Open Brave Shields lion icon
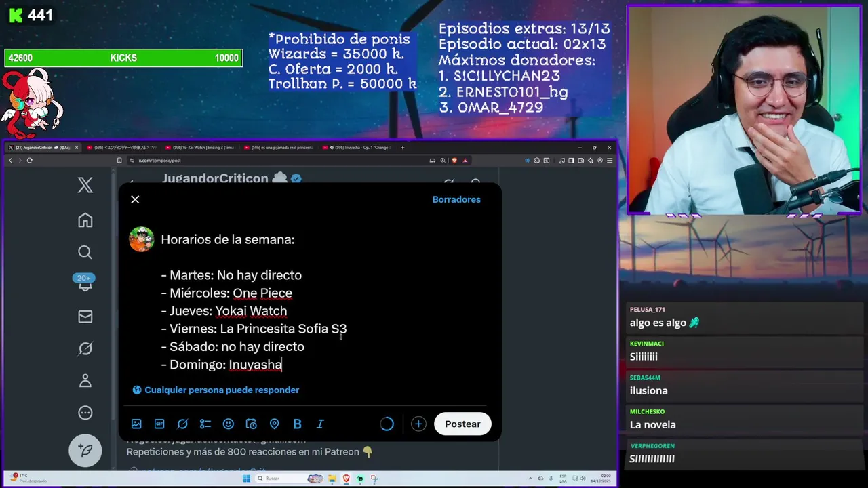Image resolution: width=868 pixels, height=488 pixels. click(454, 161)
